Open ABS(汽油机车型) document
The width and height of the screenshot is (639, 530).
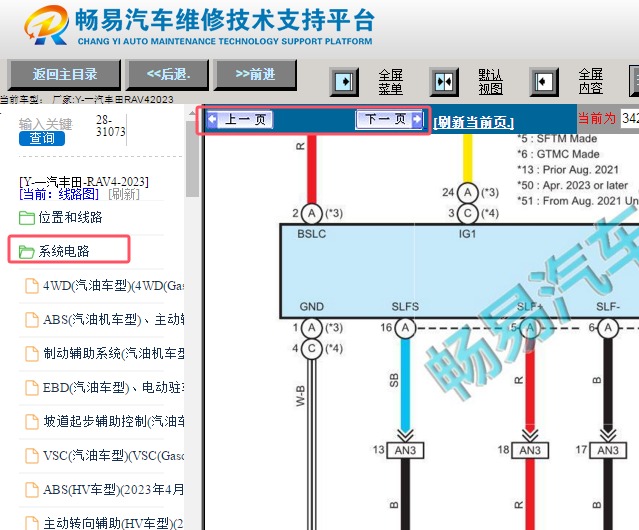[114, 319]
